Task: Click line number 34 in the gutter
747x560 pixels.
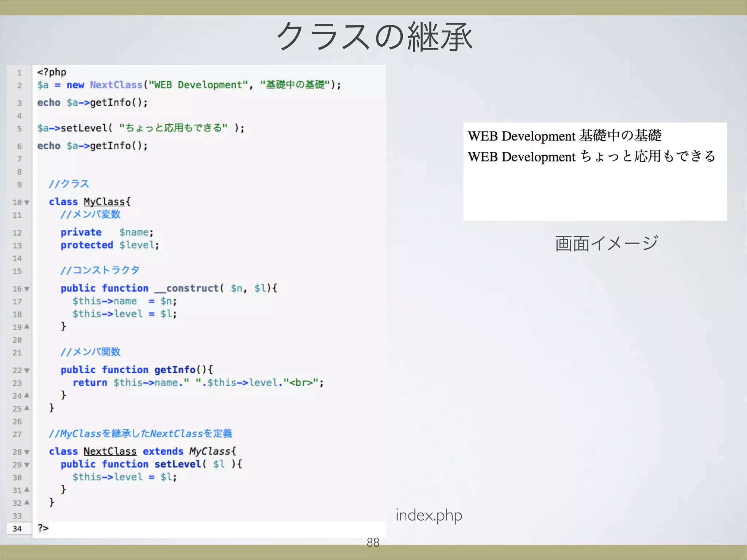Action: tap(17, 529)
